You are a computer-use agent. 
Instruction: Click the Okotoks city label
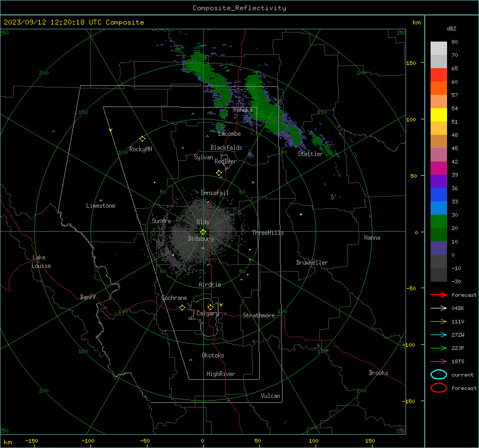click(x=213, y=355)
